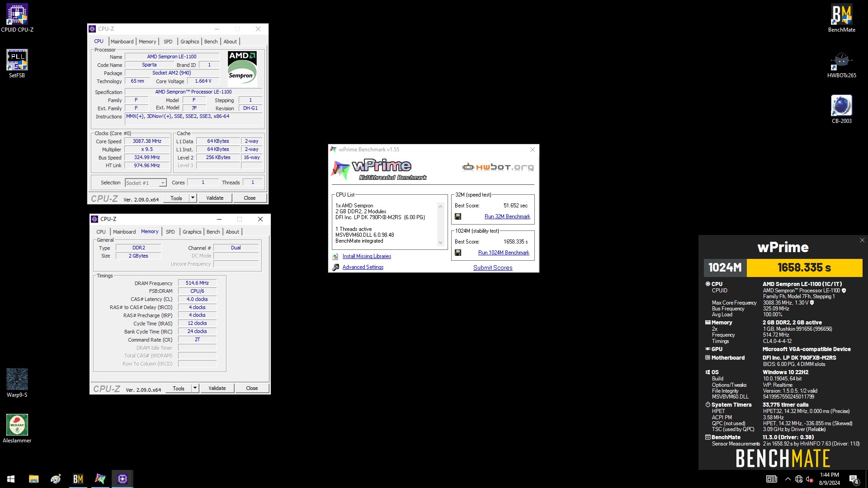Click Close button in lower CPU-Z
868x488 pixels.
pos(252,388)
